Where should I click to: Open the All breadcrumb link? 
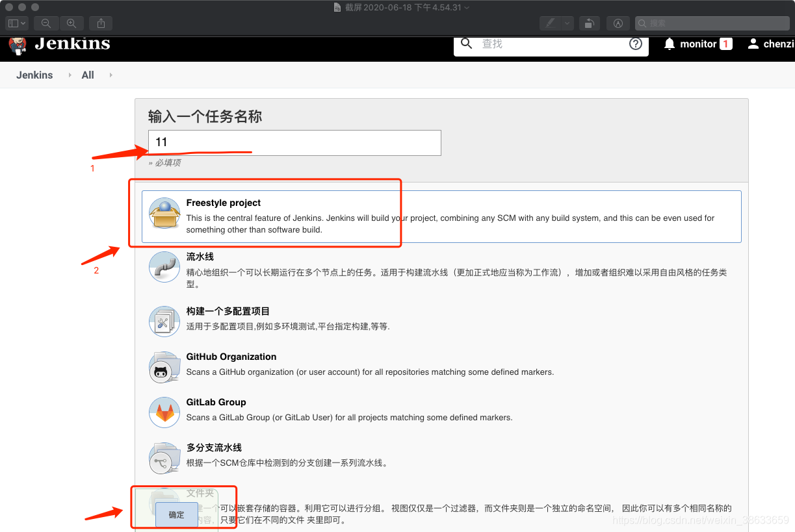(x=88, y=75)
